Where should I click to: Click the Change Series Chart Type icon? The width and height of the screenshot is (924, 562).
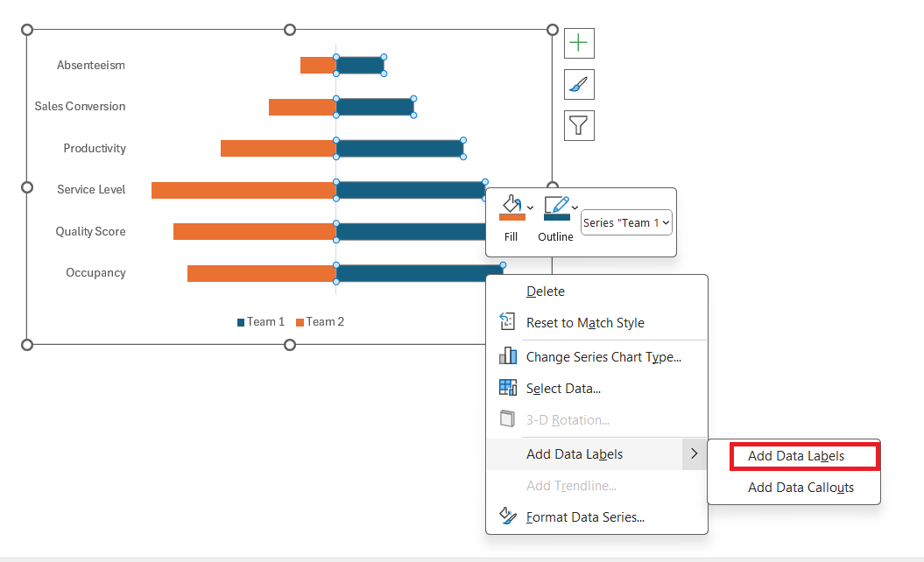[x=507, y=355]
